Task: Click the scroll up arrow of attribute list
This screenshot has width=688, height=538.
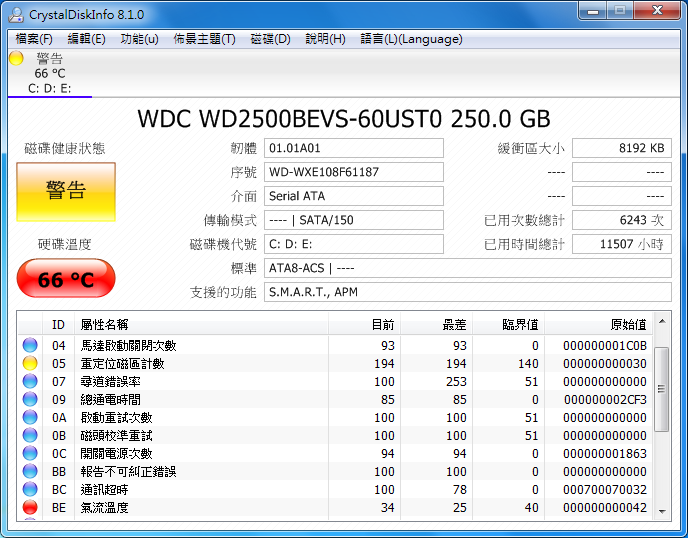Action: point(662,322)
